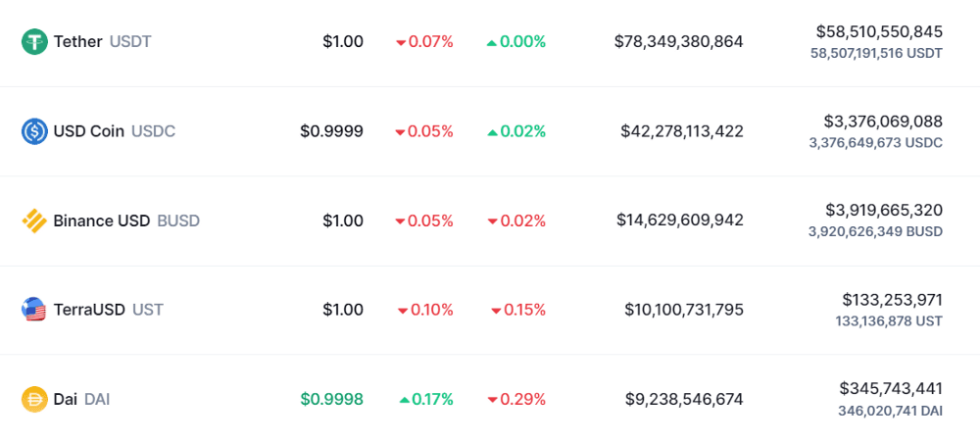Click the TerraUSD globe icon

[x=34, y=310]
